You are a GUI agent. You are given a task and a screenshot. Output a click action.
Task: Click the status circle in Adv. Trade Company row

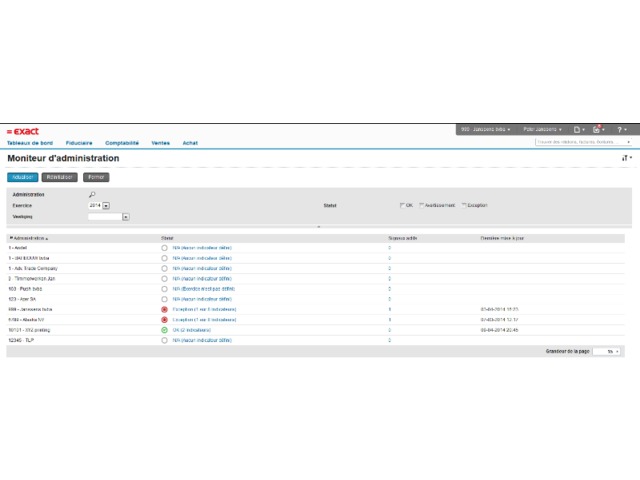(x=164, y=269)
